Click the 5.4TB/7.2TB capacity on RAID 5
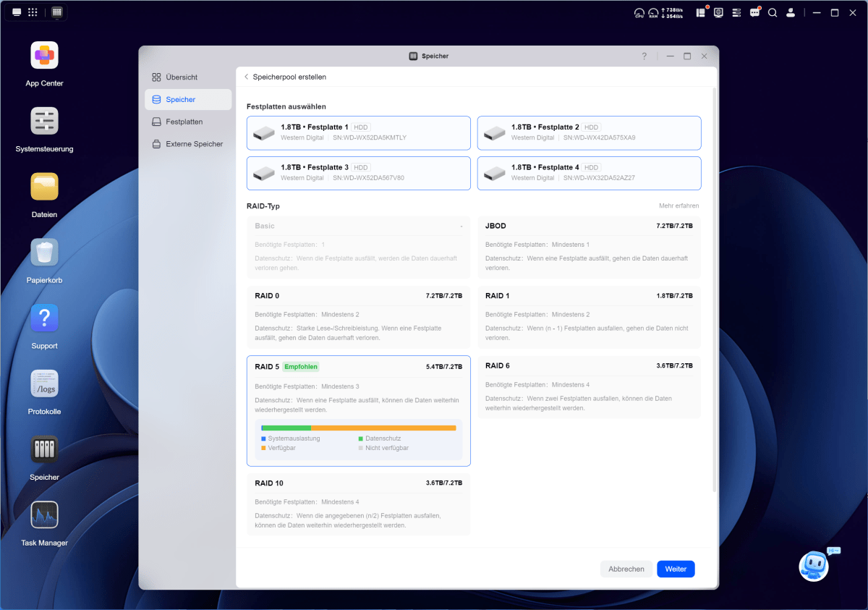Image resolution: width=868 pixels, height=610 pixels. coord(444,367)
